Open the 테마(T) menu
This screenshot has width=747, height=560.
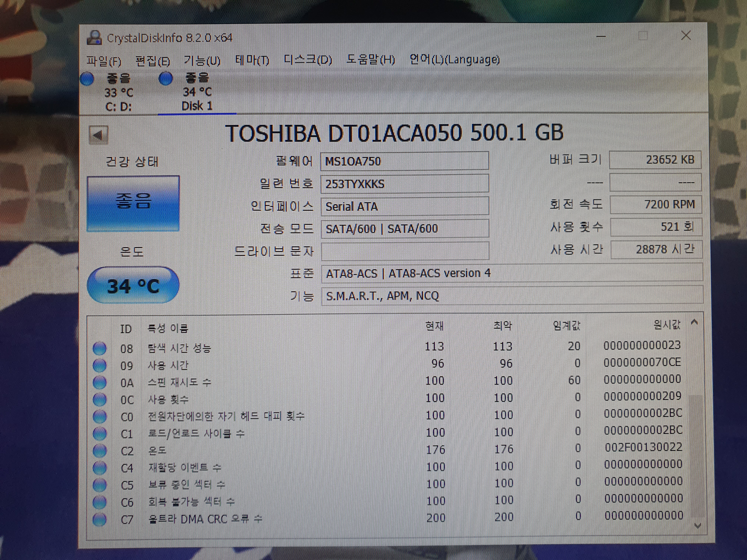pos(252,60)
